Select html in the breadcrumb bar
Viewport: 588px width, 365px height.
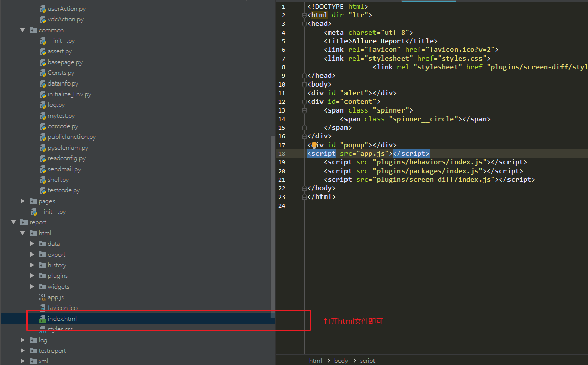[315, 360]
